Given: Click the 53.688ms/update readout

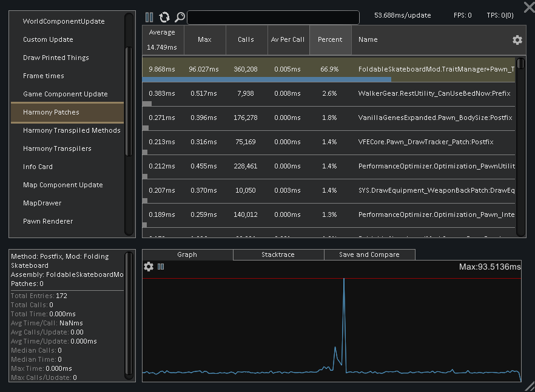Looking at the screenshot, I should [x=402, y=15].
